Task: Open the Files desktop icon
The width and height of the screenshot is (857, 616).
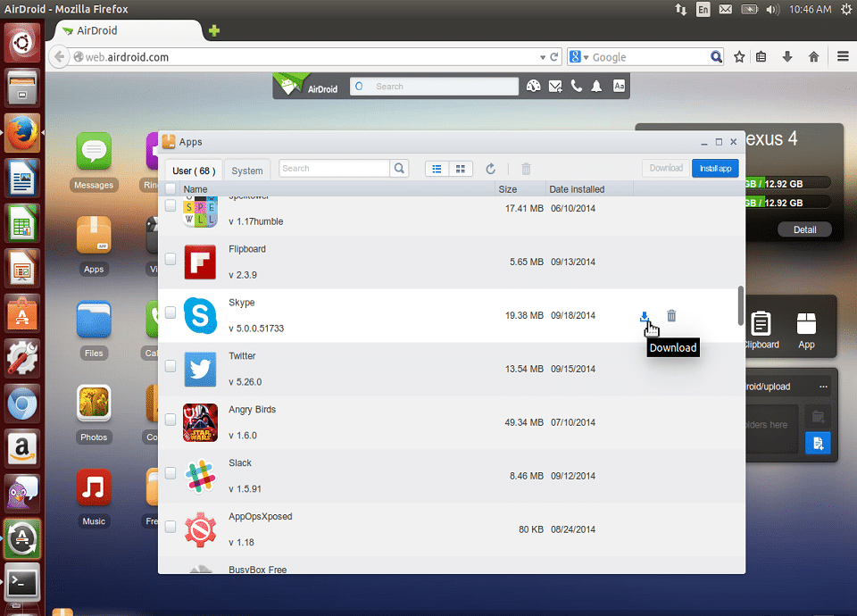Action: [94, 320]
